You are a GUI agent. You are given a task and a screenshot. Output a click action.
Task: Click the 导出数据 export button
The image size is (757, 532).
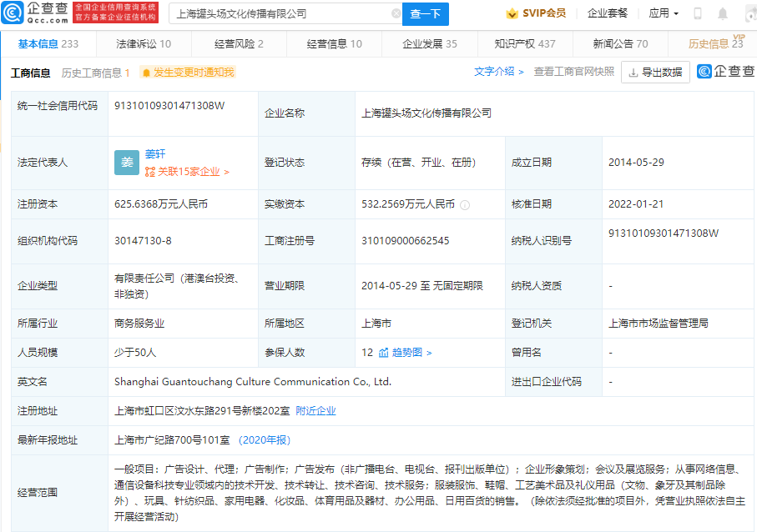[655, 73]
